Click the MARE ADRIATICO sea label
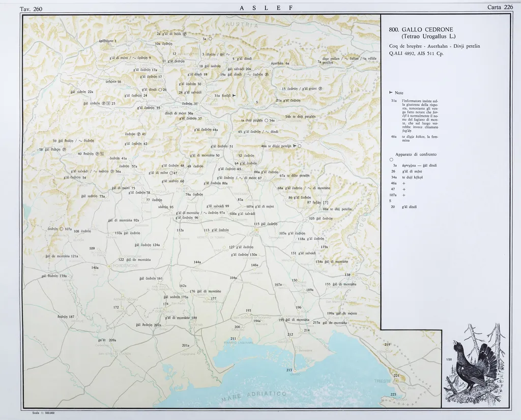521x420 pixels. click(254, 398)
